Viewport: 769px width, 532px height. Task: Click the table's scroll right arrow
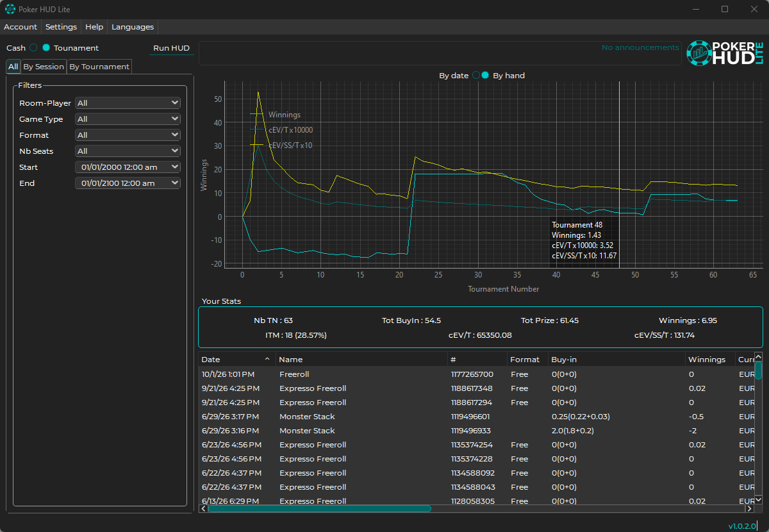click(x=749, y=508)
